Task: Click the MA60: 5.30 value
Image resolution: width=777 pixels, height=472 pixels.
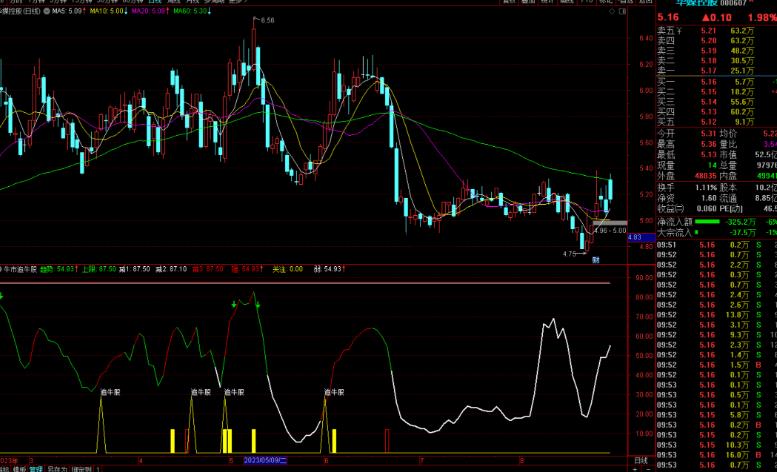Action: 192,11
